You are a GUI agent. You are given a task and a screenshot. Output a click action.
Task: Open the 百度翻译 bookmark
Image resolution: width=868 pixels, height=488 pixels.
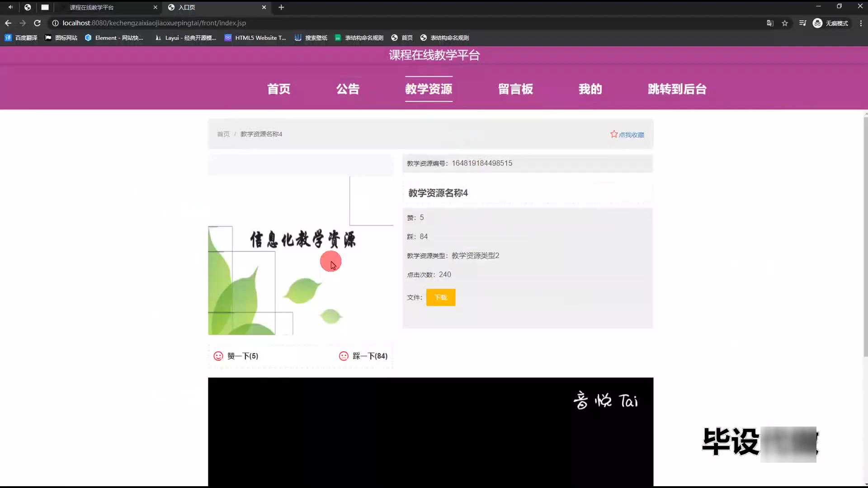pyautogui.click(x=21, y=38)
